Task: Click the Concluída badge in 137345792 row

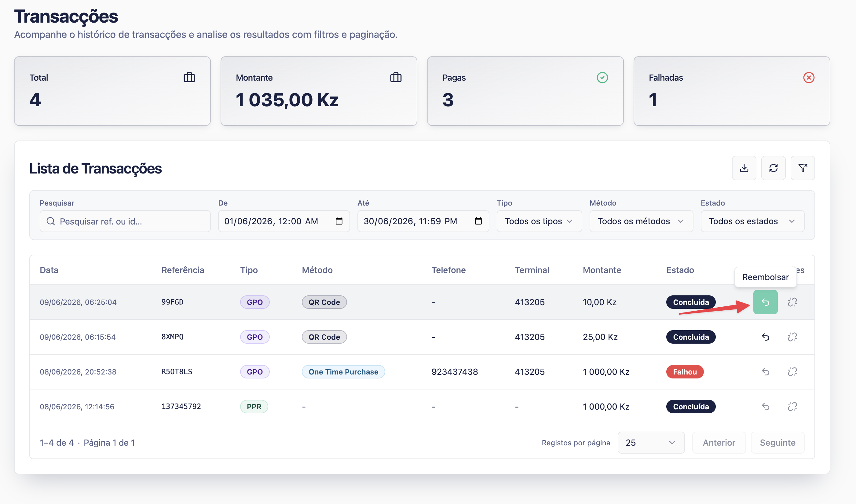Action: (691, 407)
